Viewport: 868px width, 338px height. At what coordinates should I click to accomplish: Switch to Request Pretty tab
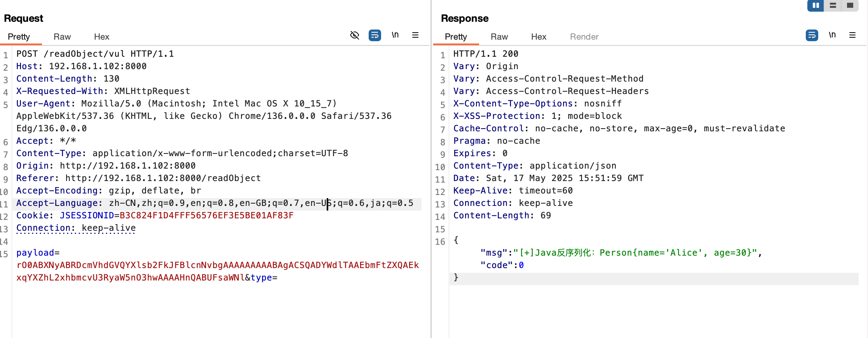(19, 37)
